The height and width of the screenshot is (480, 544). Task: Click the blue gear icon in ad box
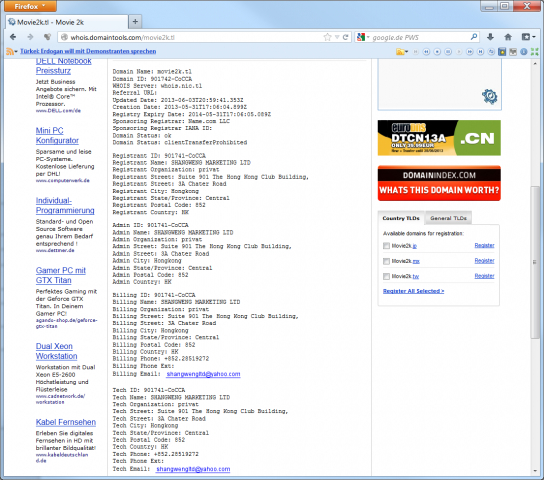click(490, 96)
